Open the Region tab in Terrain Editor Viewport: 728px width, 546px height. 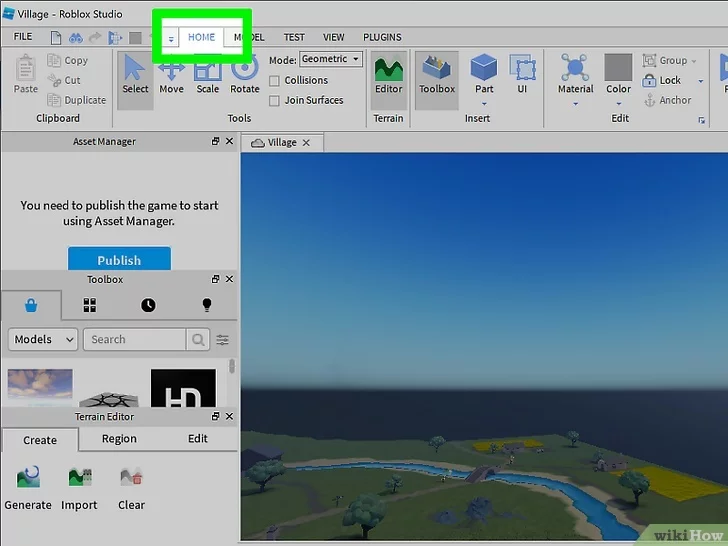119,439
